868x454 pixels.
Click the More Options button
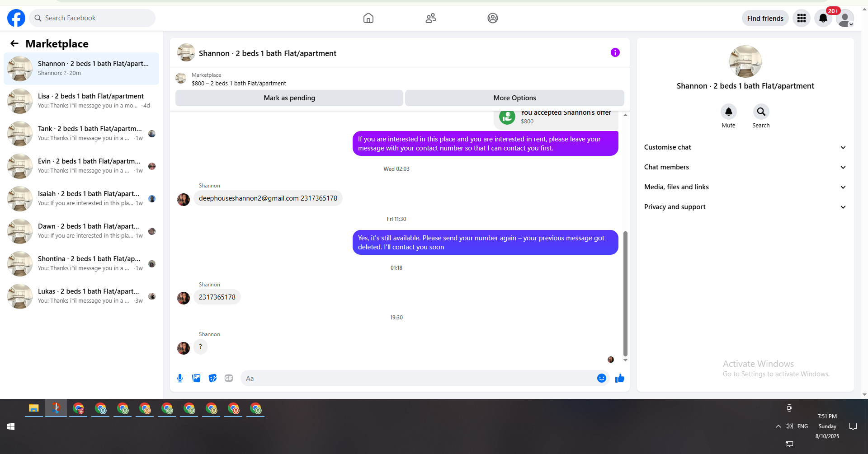pos(514,98)
